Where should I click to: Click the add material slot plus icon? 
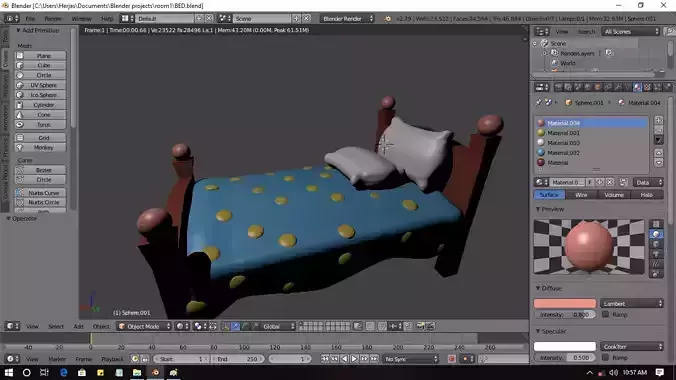pos(658,120)
